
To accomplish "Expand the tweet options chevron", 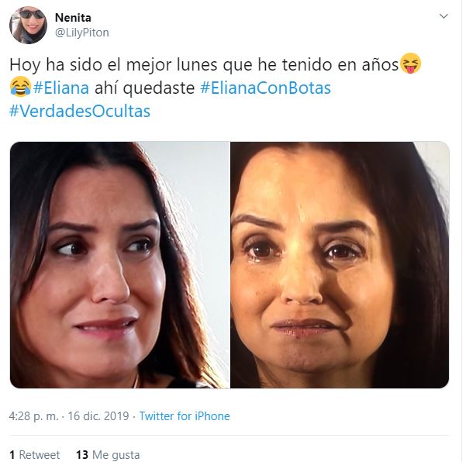I will [443, 16].
